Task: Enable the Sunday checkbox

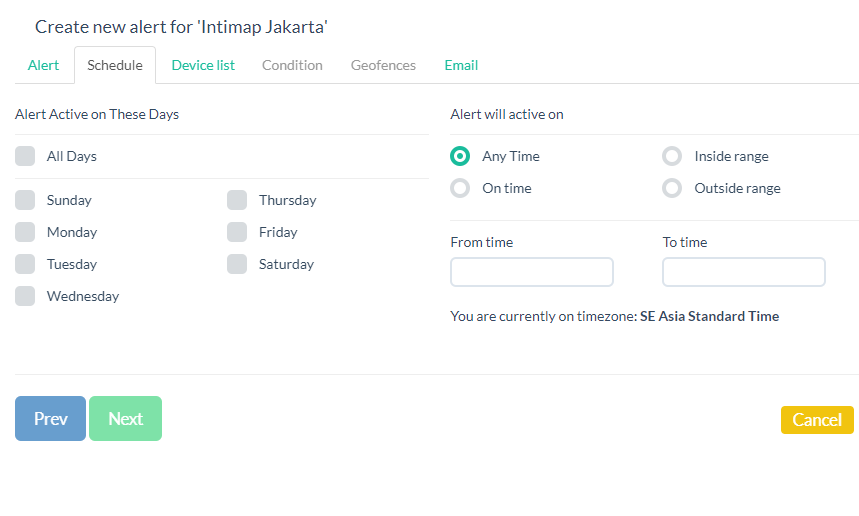Action: point(25,200)
